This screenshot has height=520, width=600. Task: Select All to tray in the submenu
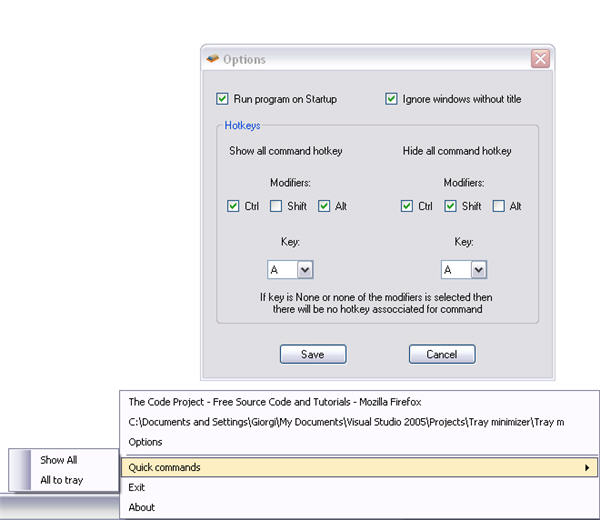pyautogui.click(x=64, y=480)
